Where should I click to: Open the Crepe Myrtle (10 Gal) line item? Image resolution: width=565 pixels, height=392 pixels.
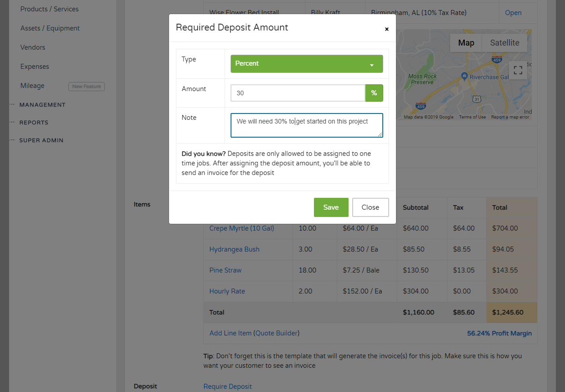[x=241, y=228]
